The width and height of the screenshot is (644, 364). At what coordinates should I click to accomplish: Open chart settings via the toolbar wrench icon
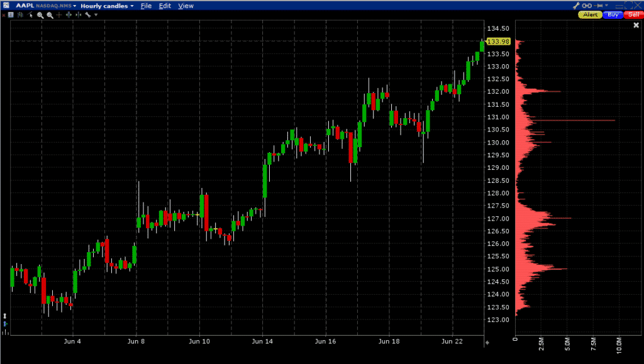88,15
